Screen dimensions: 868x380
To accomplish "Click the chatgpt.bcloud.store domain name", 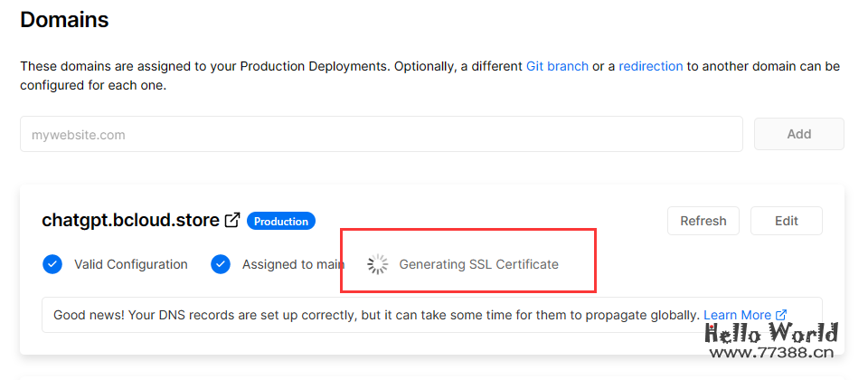I will (130, 220).
